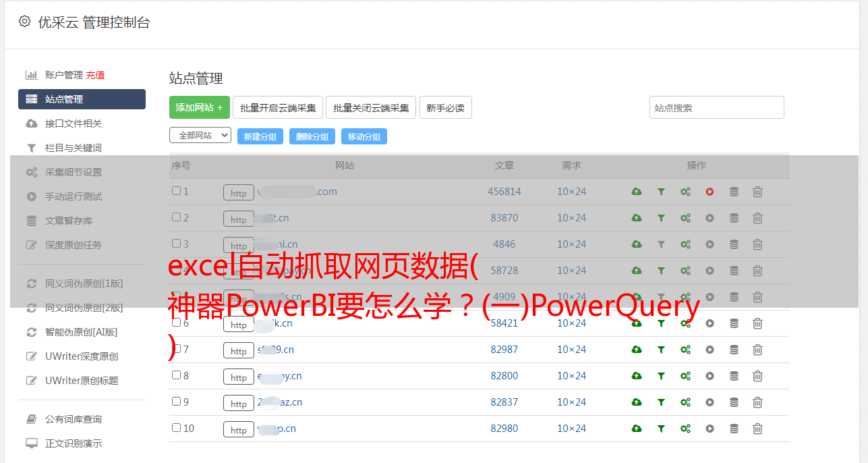Image resolution: width=868 pixels, height=463 pixels.
Task: Click trash icon in 82980 row
Action: (757, 429)
